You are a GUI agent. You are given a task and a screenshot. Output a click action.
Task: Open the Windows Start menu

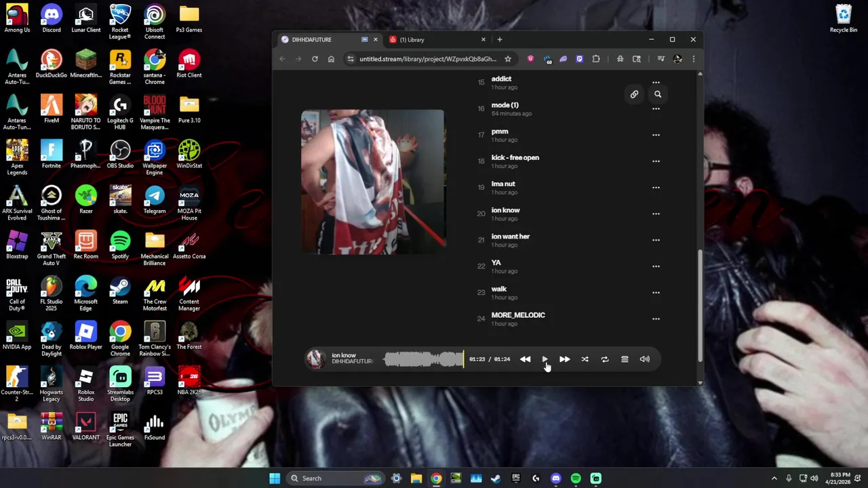coord(275,479)
